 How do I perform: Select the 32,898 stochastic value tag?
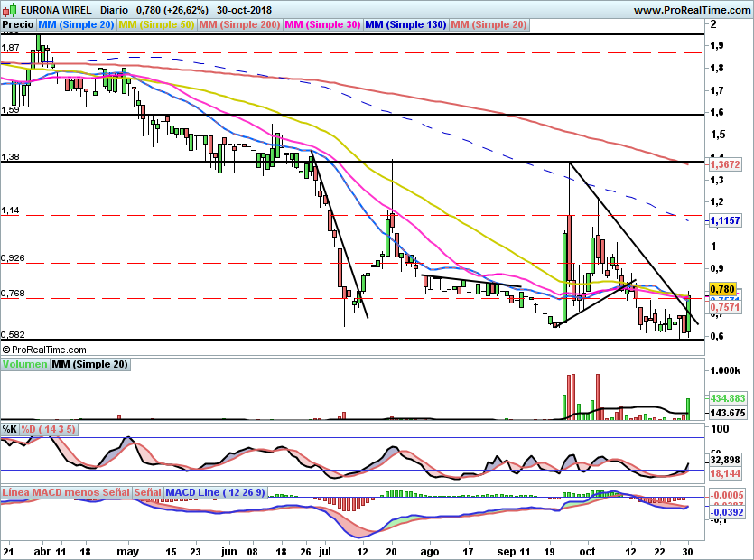click(x=725, y=460)
